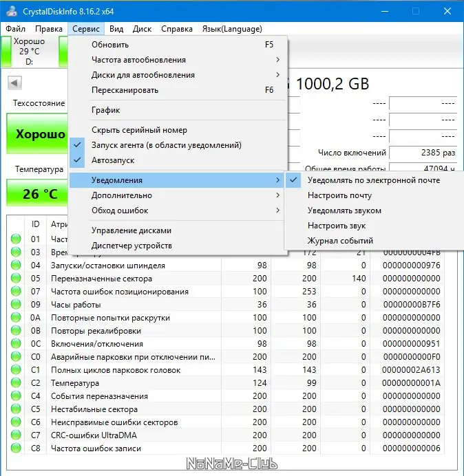Toggle 'Скрыть серийный номер' option
Viewport: 464px width, 476px height.
178,130
